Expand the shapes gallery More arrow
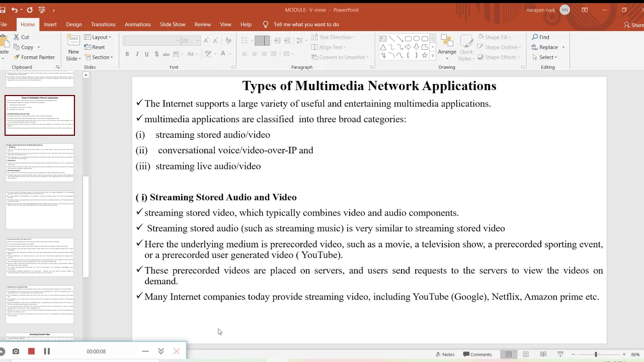 (x=432, y=55)
